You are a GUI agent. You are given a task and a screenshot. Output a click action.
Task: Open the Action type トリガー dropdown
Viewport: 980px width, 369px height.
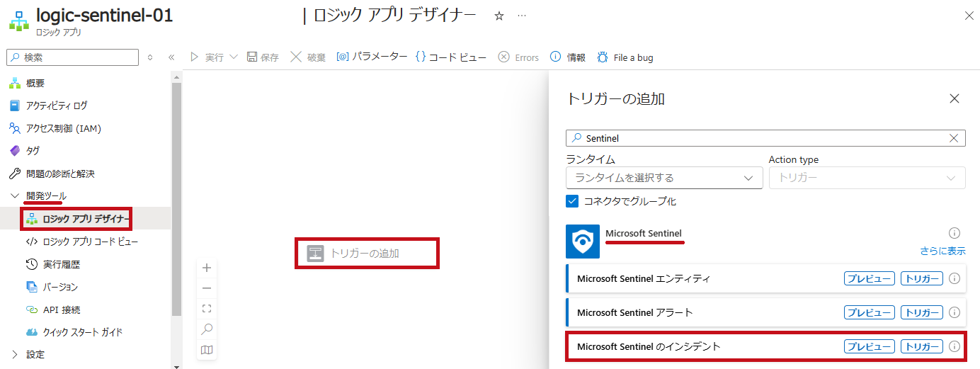pos(867,178)
